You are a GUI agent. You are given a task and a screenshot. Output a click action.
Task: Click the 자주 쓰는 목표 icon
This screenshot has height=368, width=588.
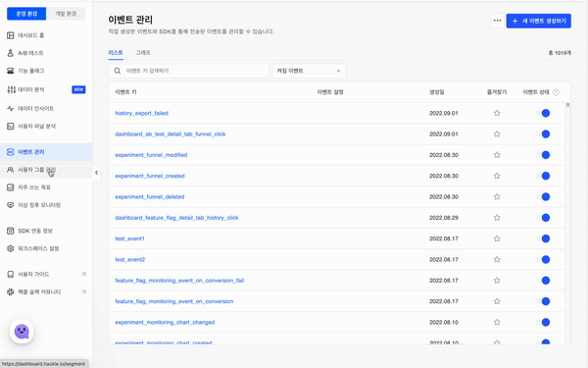pyautogui.click(x=11, y=187)
